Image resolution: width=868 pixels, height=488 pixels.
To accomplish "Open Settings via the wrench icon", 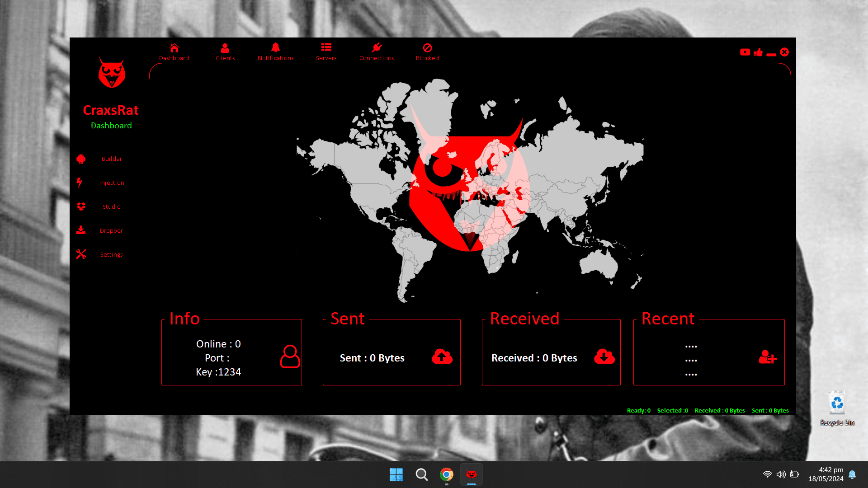I will coord(81,254).
